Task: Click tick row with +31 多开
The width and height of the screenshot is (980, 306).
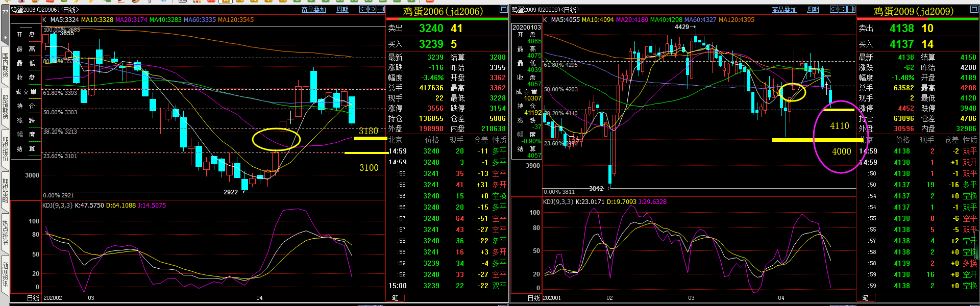Action: tap(448, 185)
